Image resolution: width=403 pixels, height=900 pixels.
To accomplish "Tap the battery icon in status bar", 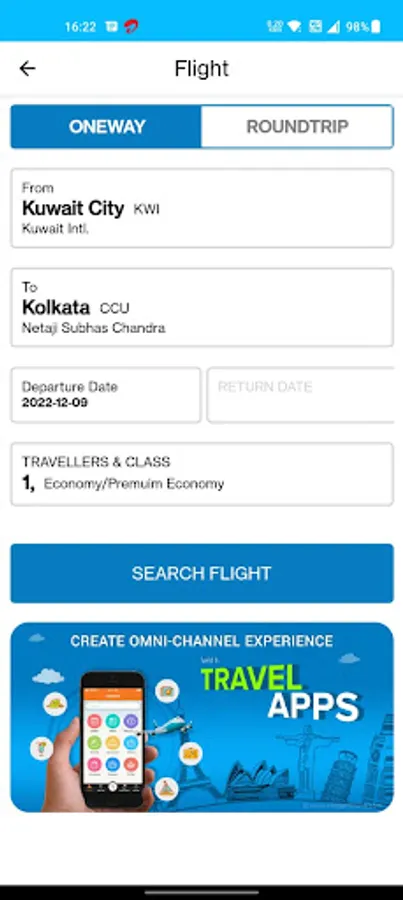I will tap(376, 26).
